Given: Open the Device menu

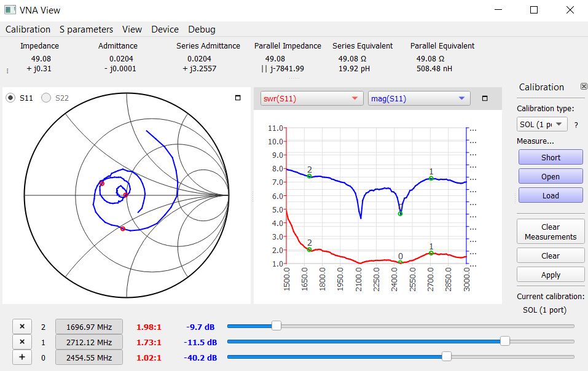Looking at the screenshot, I should 165,29.
